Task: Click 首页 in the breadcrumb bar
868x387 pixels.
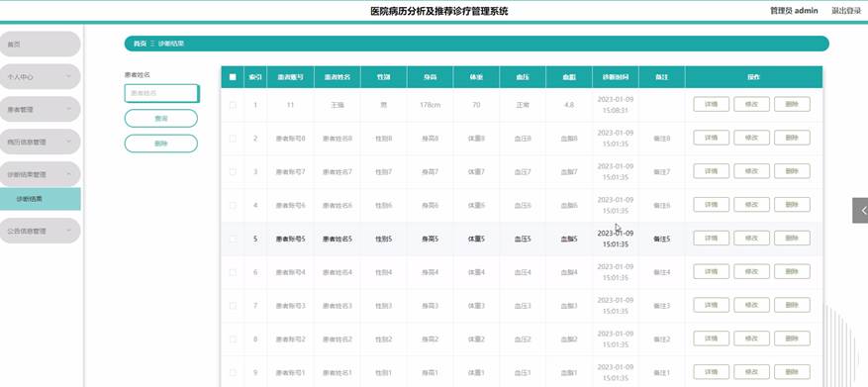Action: pos(141,44)
